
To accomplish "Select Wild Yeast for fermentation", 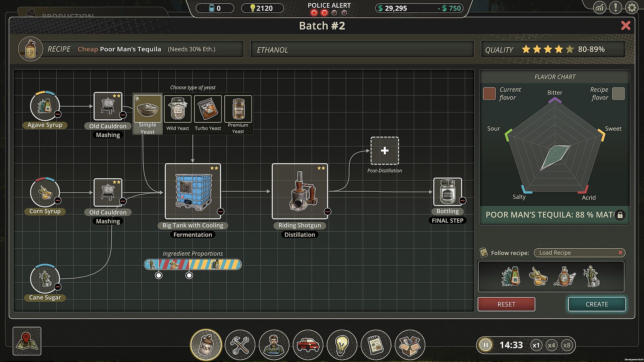I will (177, 109).
